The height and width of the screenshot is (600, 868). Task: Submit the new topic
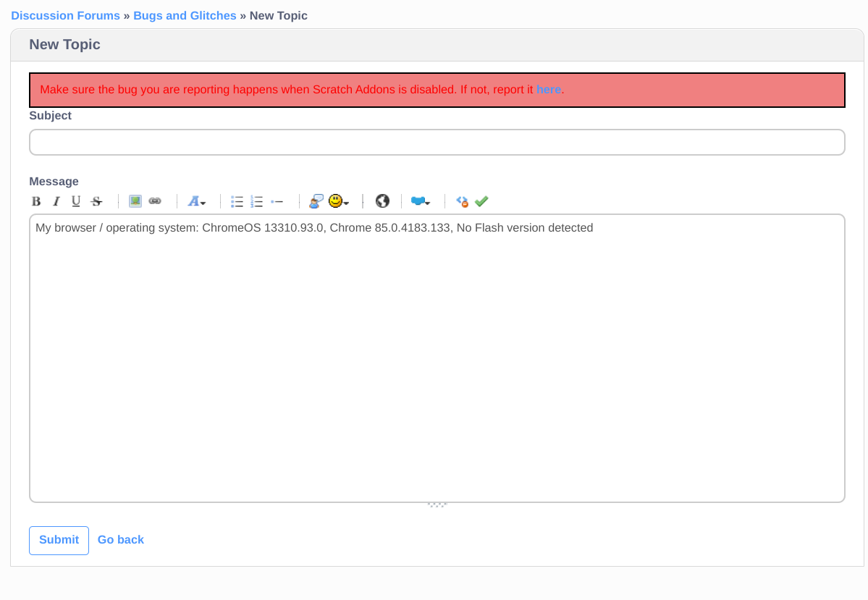click(59, 540)
